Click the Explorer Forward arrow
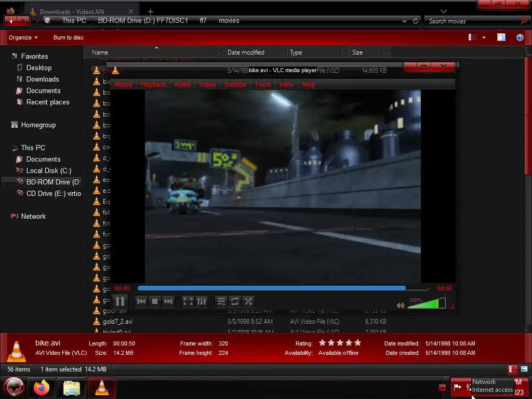 (x=23, y=21)
